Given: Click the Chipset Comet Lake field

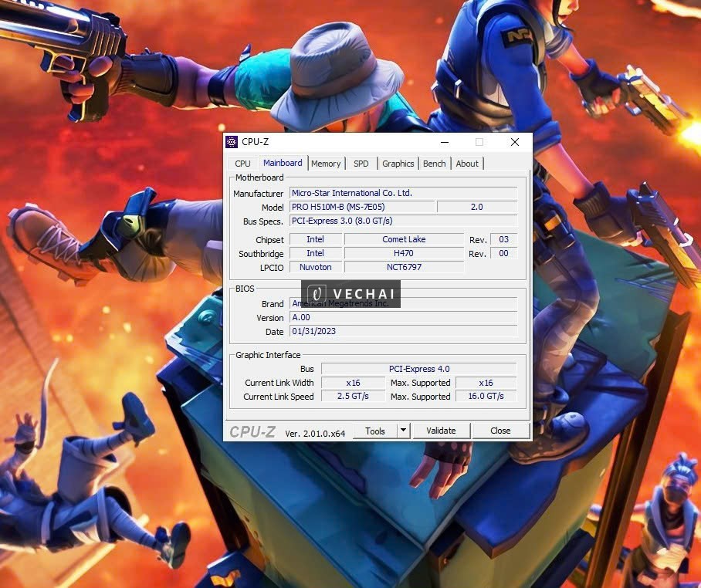Looking at the screenshot, I should point(404,239).
